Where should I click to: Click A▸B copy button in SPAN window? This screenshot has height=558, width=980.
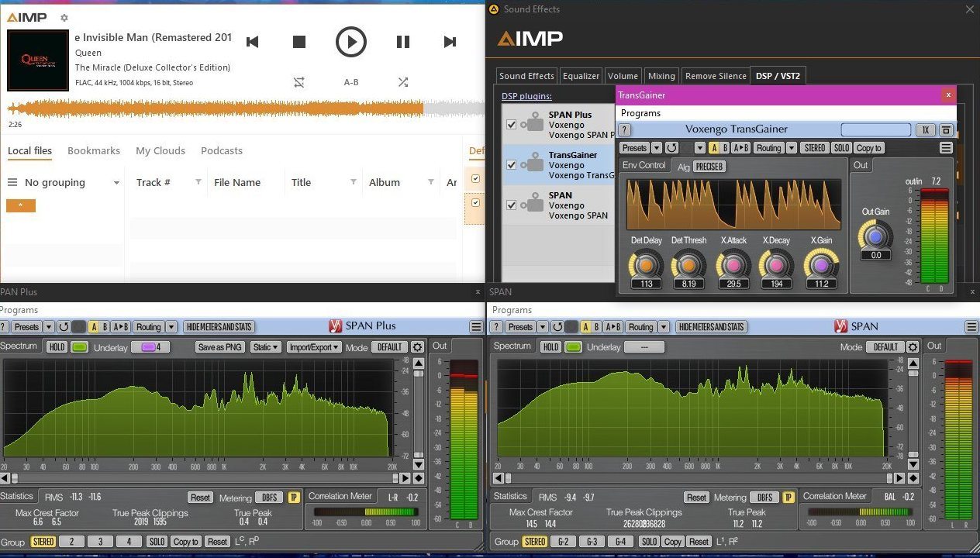(x=612, y=327)
